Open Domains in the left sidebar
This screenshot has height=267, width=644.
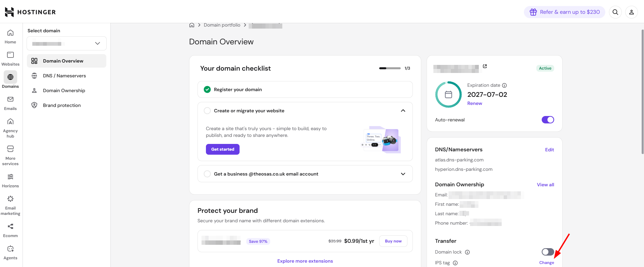click(x=10, y=80)
